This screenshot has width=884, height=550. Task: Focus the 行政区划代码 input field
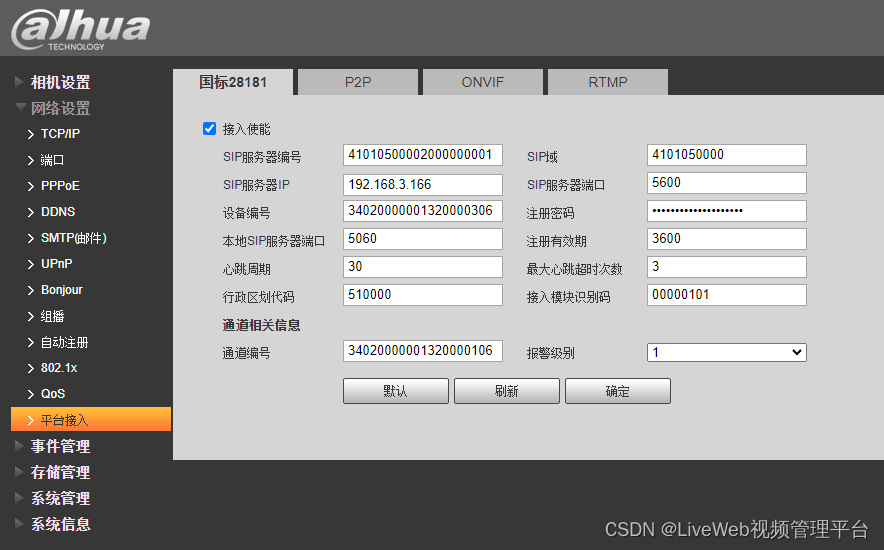click(423, 295)
